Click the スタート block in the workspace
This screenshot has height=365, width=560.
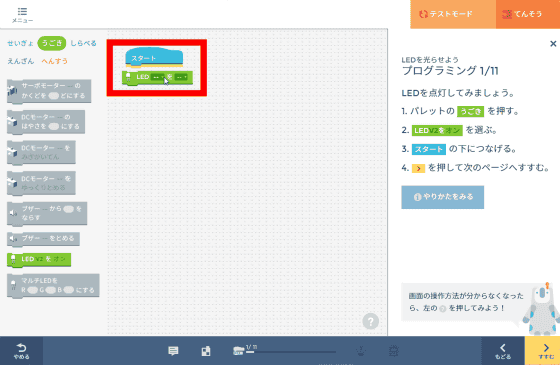pos(154,57)
